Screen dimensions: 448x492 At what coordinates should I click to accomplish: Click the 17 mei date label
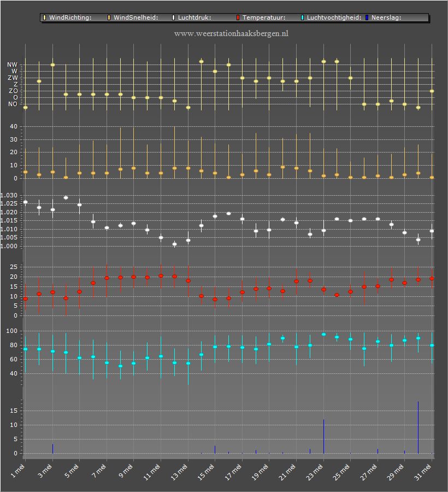pyautogui.click(x=233, y=472)
